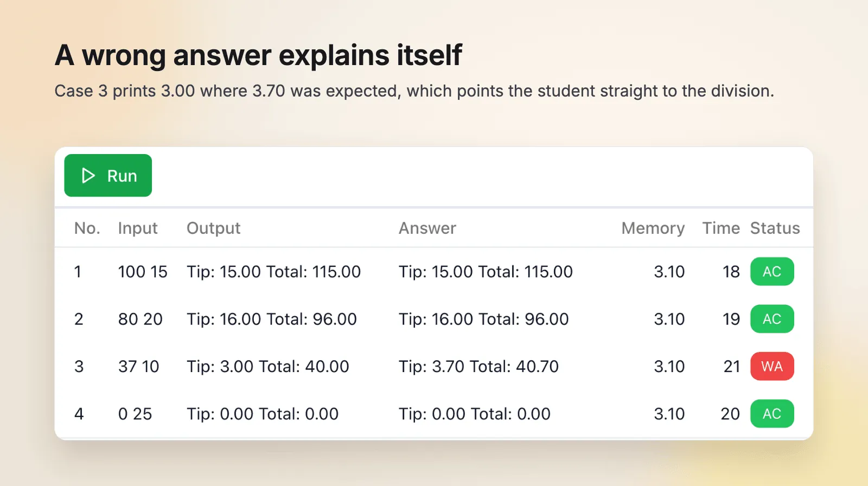Viewport: 868px width, 486px height.
Task: Select input cell '0 25'
Action: 135,414
